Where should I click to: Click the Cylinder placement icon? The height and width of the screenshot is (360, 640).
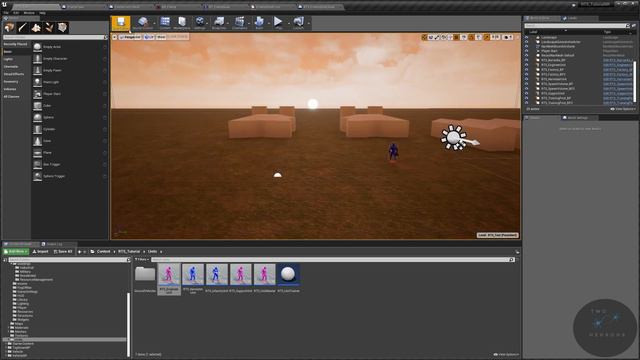(x=38, y=129)
